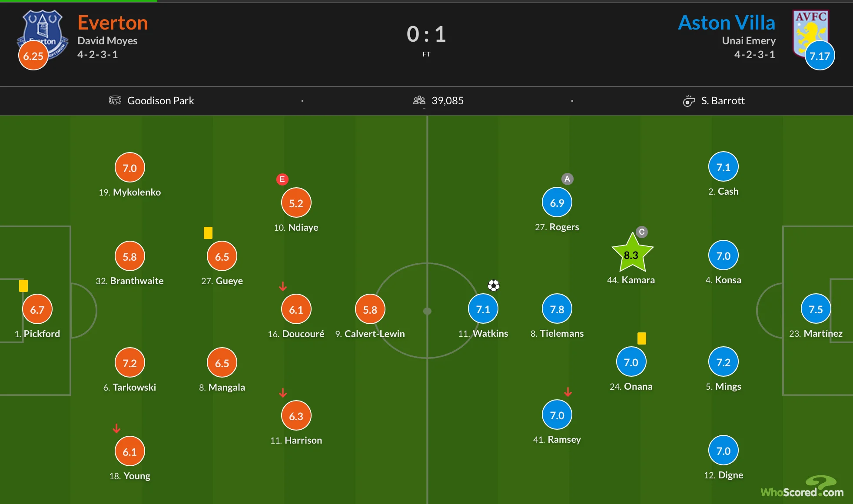The height and width of the screenshot is (504, 853).
Task: Click Martínez's 7.5 rating circle
Action: (x=816, y=309)
